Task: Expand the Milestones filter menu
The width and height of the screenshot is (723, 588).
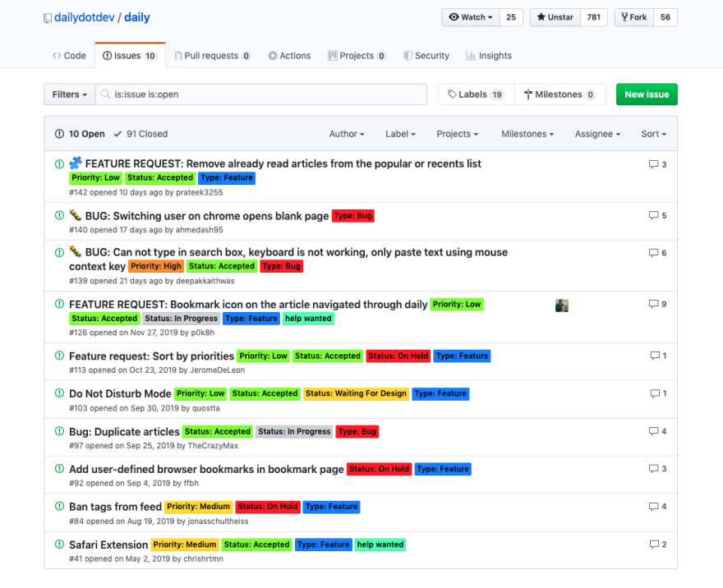Action: (527, 134)
